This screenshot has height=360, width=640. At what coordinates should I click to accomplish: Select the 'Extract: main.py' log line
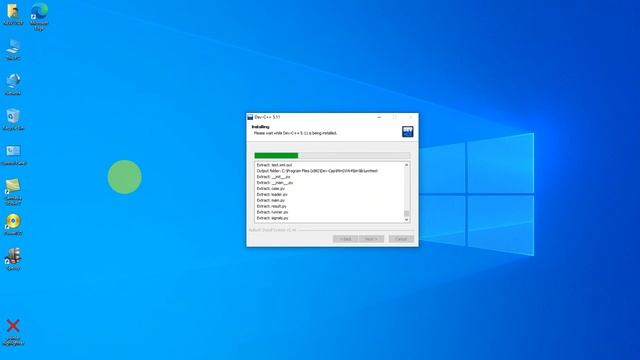click(x=271, y=200)
